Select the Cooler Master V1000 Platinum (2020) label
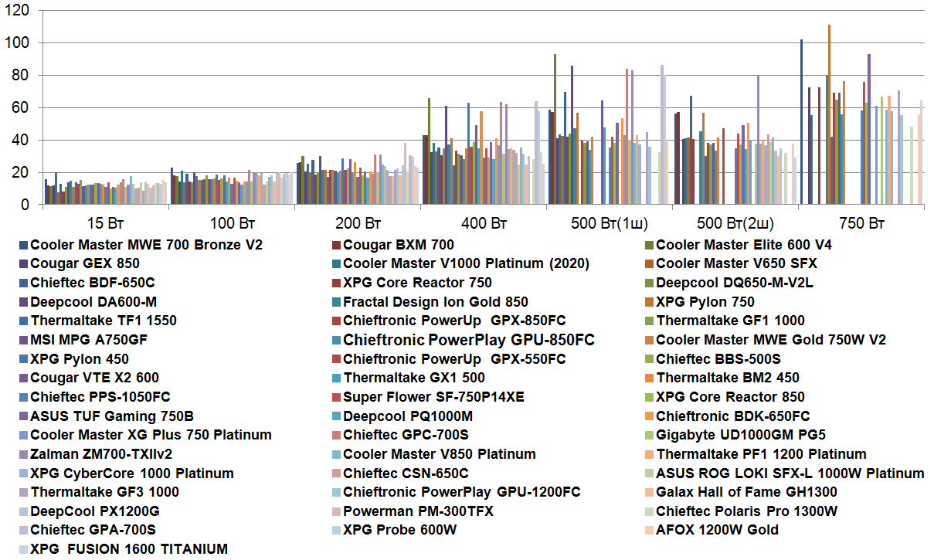The image size is (934, 560). 467,264
